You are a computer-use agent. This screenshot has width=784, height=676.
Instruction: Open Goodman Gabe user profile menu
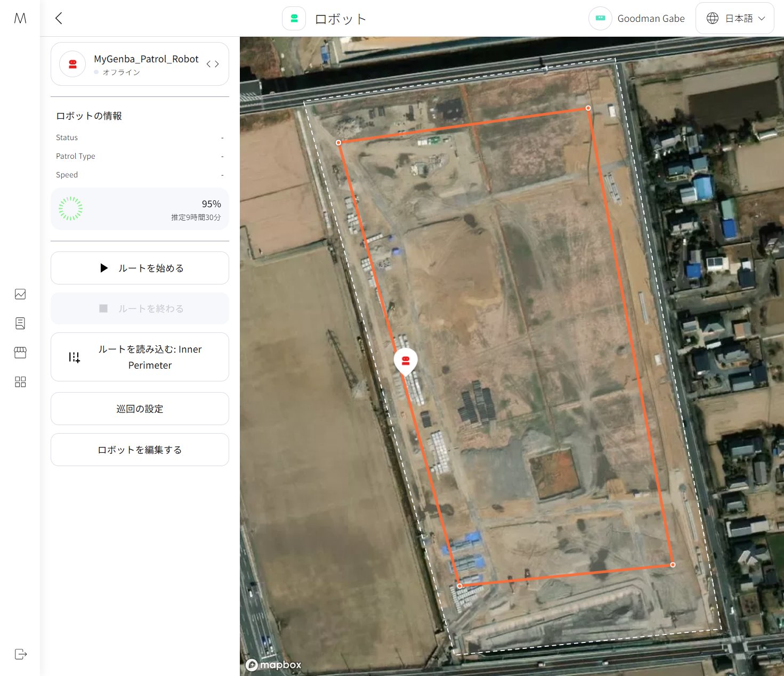tap(637, 19)
